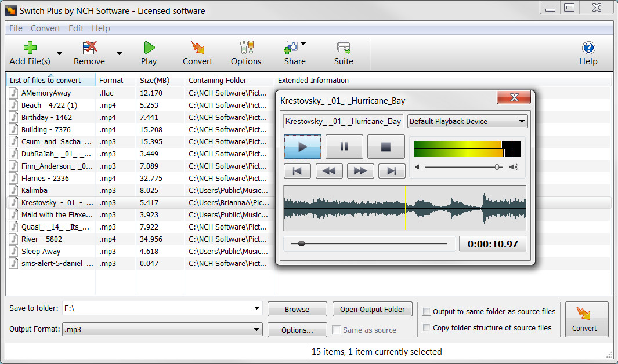Enable Copy folder structure of source files

(x=427, y=327)
